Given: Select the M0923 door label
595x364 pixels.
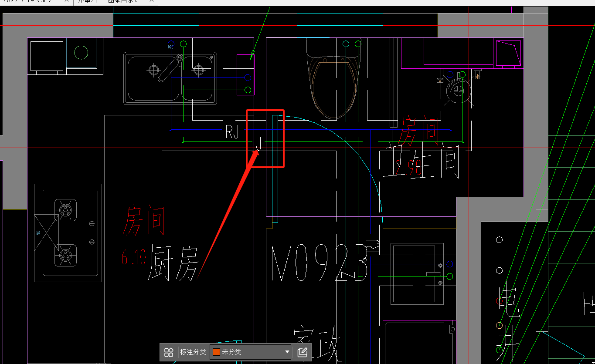Looking at the screenshot, I should (x=320, y=263).
